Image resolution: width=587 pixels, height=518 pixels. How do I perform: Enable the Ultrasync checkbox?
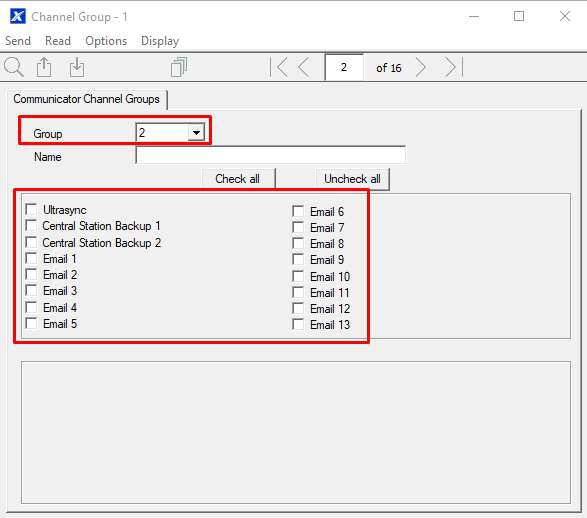[31, 209]
